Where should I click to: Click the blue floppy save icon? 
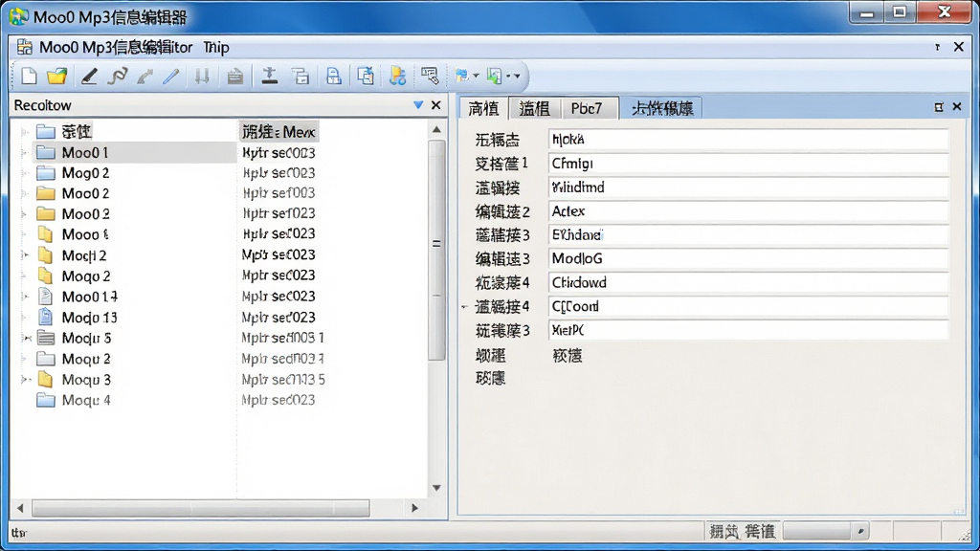(334, 77)
